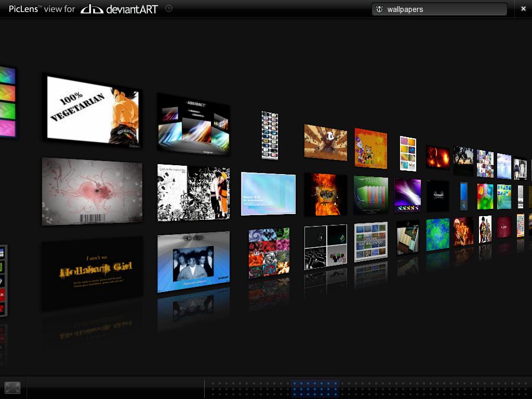Image resolution: width=532 pixels, height=399 pixels.
Task: Select the white thumbnail with colored squares grid
Action: click(408, 153)
